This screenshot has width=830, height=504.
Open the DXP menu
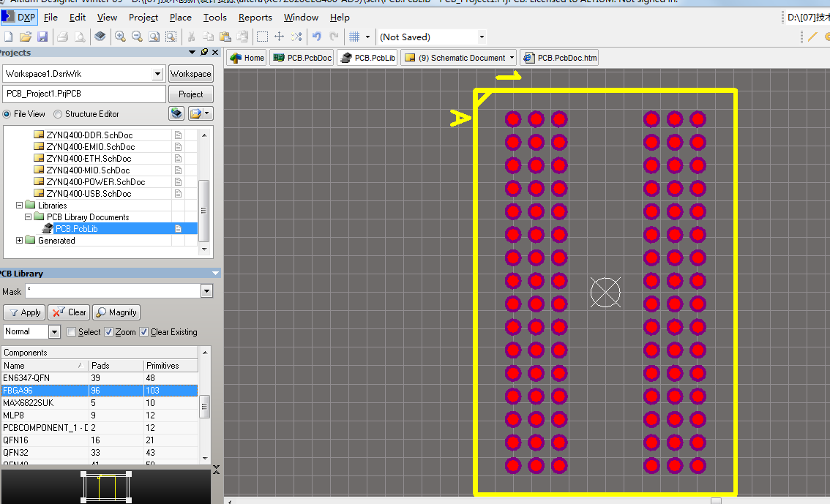point(19,18)
